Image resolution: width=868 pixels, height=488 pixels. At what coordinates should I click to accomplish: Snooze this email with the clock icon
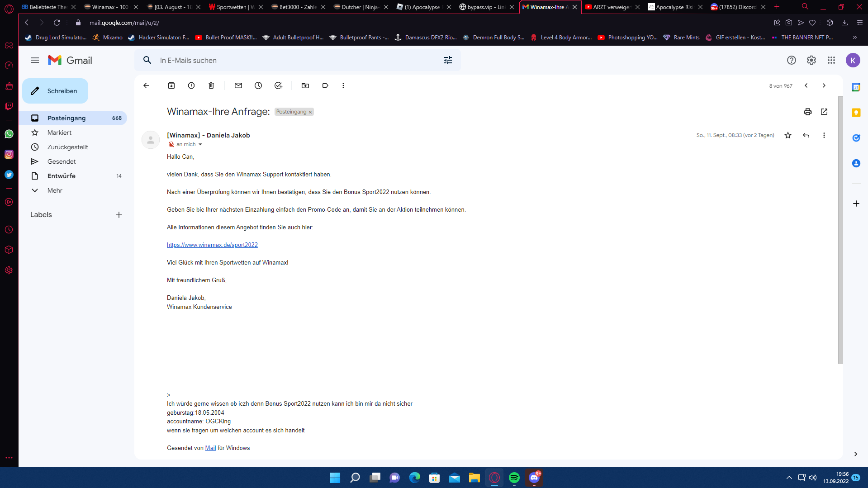pyautogui.click(x=258, y=85)
